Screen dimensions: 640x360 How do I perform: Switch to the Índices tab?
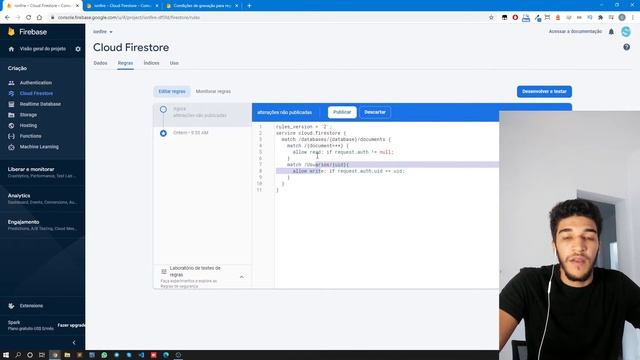pos(151,63)
